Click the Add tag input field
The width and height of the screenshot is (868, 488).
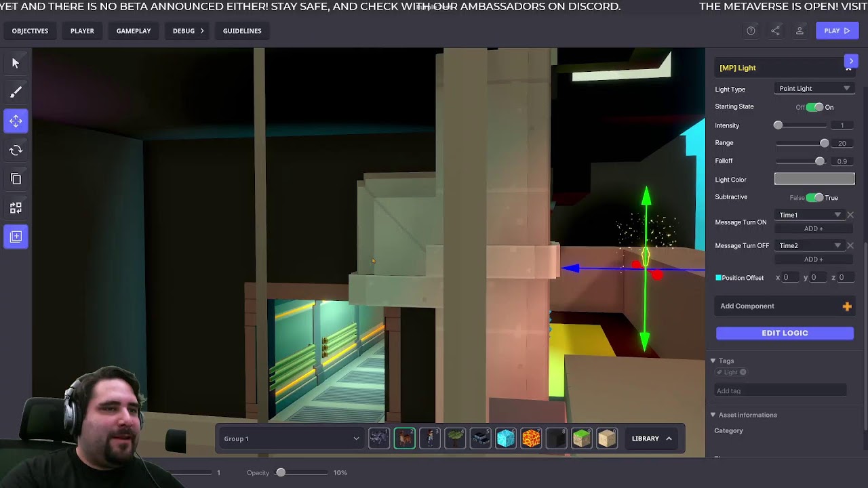coord(781,390)
